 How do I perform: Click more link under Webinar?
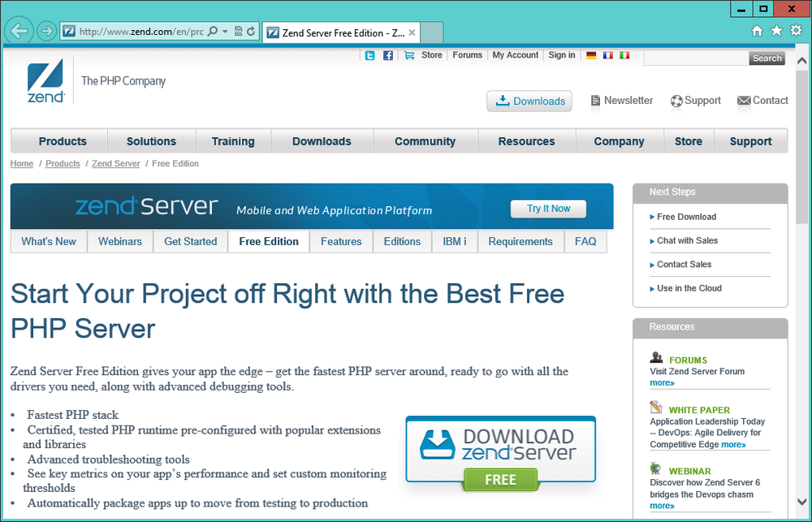[x=663, y=506]
